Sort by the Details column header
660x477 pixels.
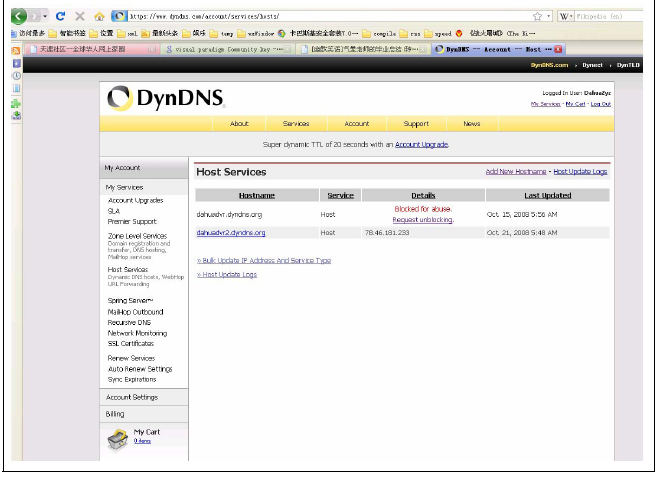pos(423,195)
